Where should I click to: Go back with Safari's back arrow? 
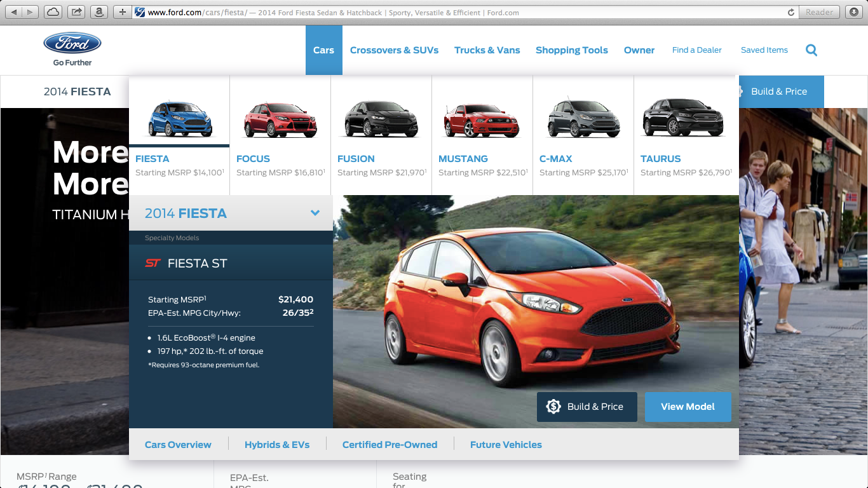[x=14, y=12]
